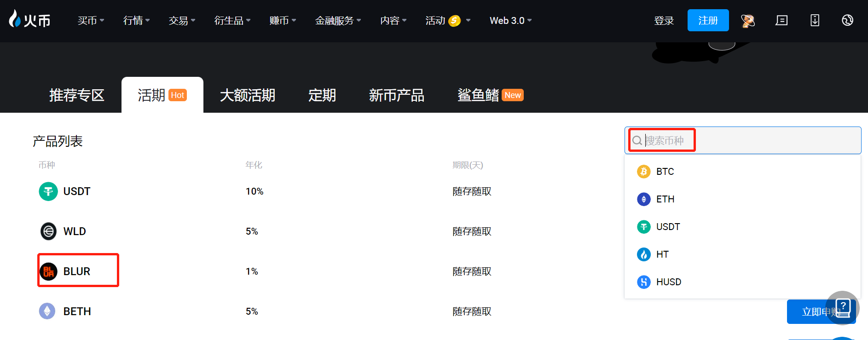Click the HT flame icon in dropdown

[x=644, y=254]
